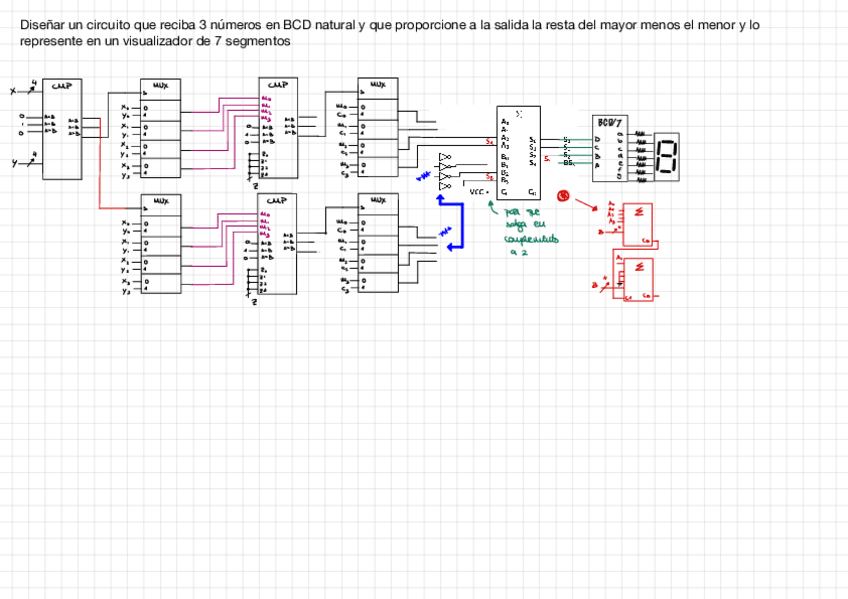Select the bottom-left MUX block

tap(161, 245)
